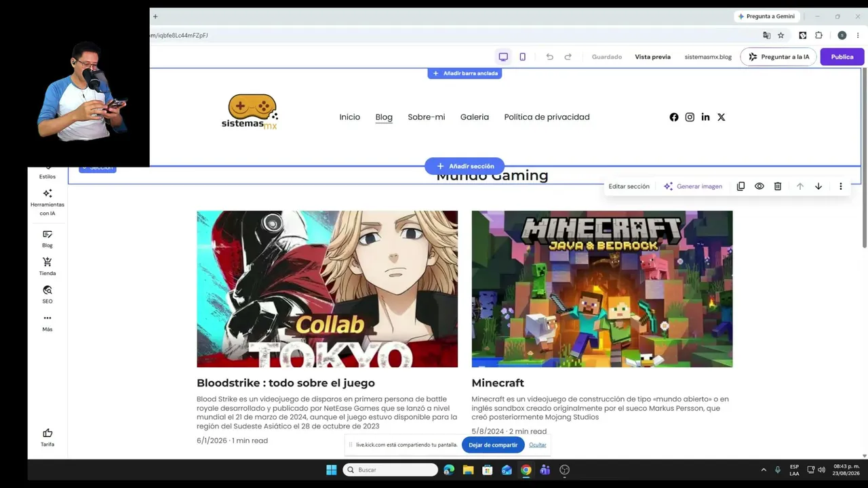The width and height of the screenshot is (868, 488).
Task: Click the post title 'Bloodstrike : todo sobre el juego'
Action: tap(285, 383)
